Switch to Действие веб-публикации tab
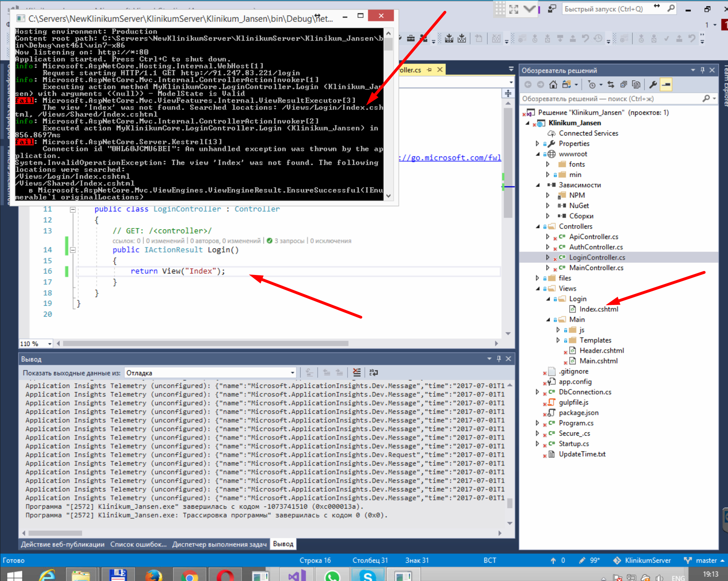 pyautogui.click(x=63, y=544)
